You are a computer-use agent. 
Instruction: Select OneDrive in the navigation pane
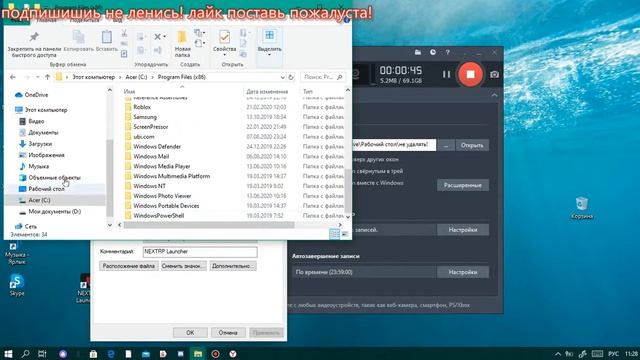click(x=36, y=95)
